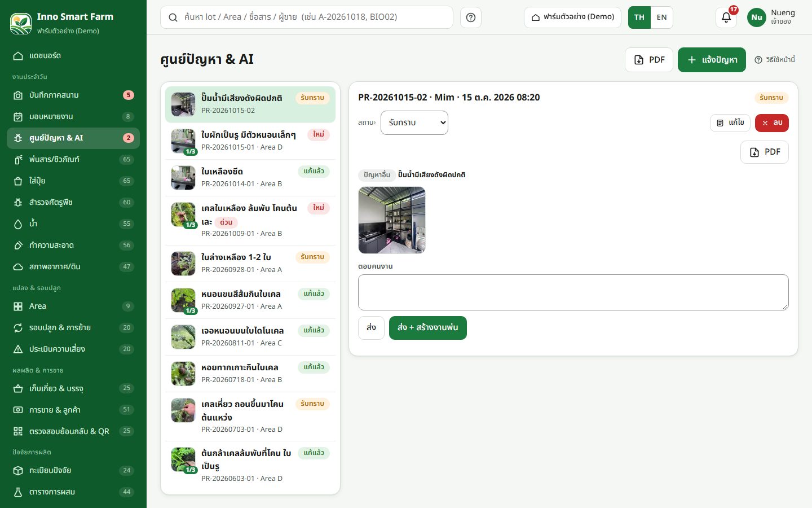Open pest survey bug icon item
The width and height of the screenshot is (812, 508).
coord(18,203)
